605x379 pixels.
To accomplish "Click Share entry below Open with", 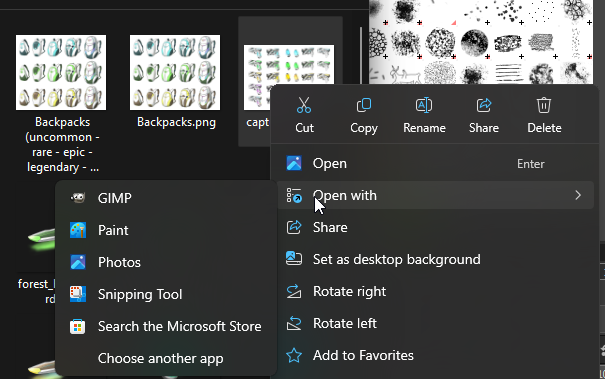I will click(435, 227).
